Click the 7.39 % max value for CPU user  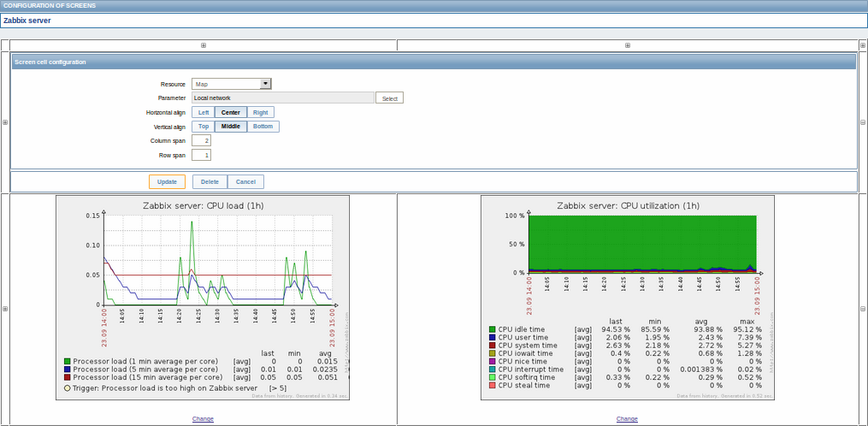coord(749,337)
